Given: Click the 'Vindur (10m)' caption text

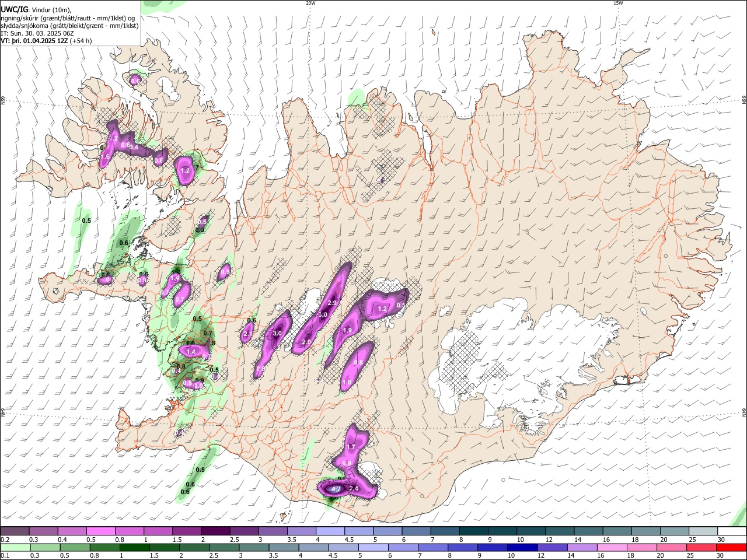Looking at the screenshot, I should pos(52,9).
